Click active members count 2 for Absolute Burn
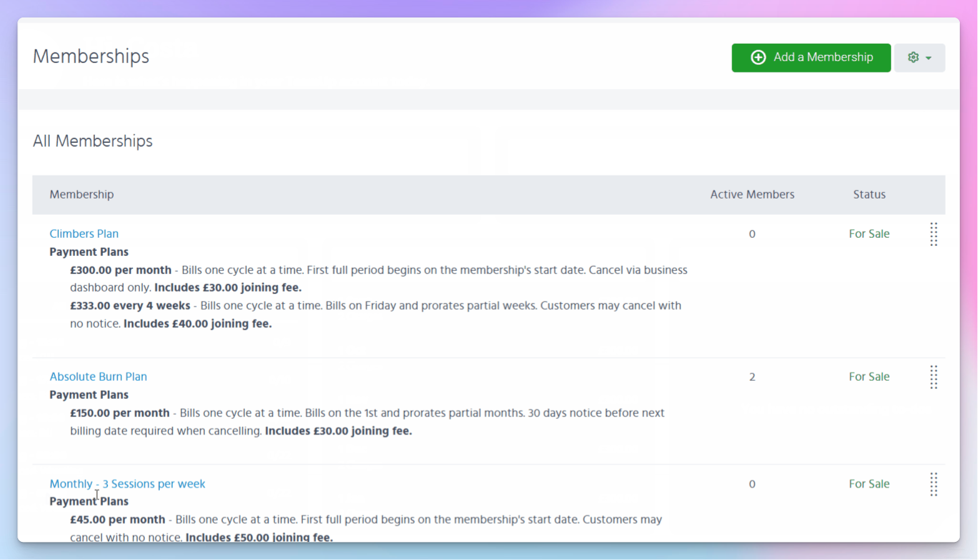This screenshot has width=978, height=560. [x=752, y=377]
